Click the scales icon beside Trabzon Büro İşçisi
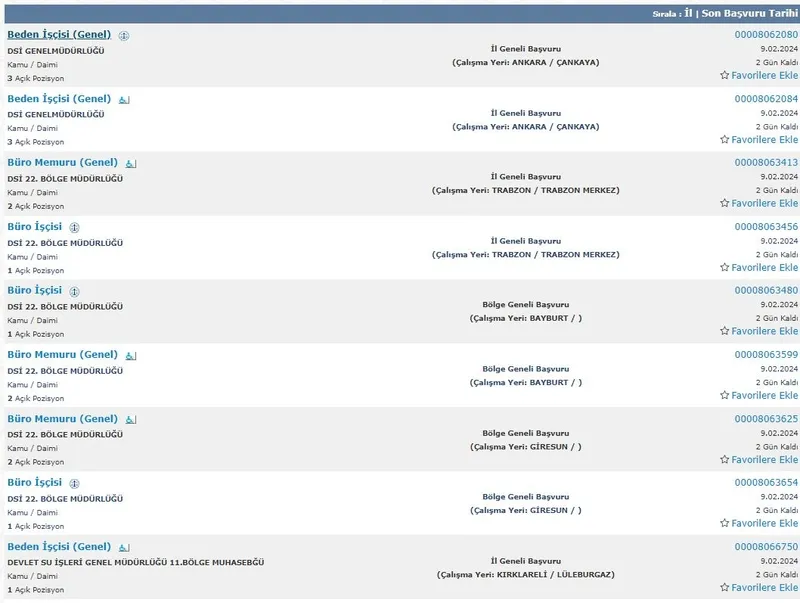Screen dimensions: 800x603 coord(75,227)
